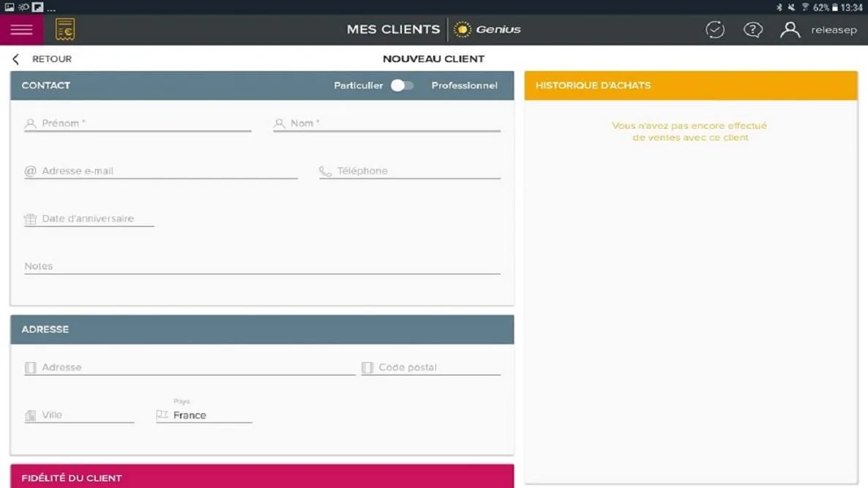Focus the Ville field

click(79, 415)
